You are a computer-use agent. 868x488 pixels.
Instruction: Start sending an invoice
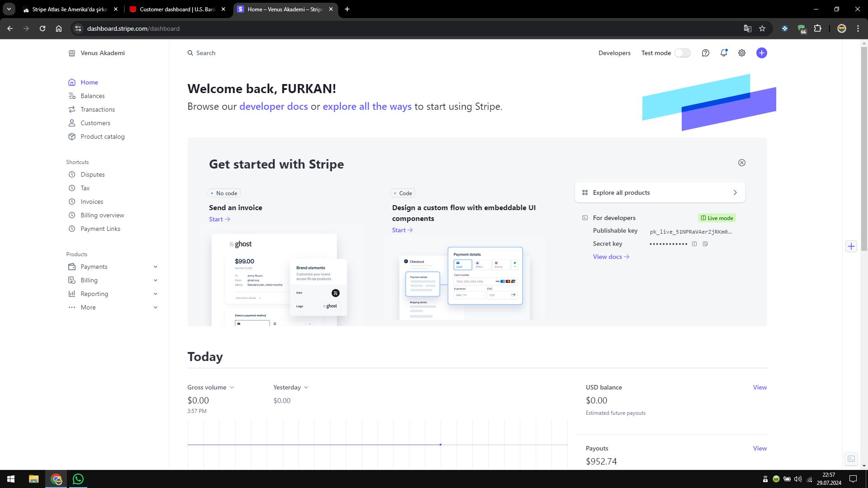(x=219, y=219)
